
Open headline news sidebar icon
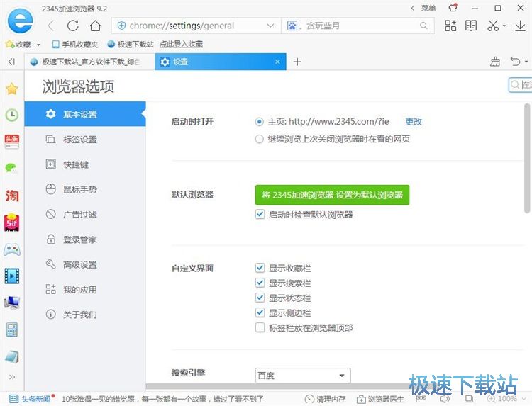[x=12, y=142]
